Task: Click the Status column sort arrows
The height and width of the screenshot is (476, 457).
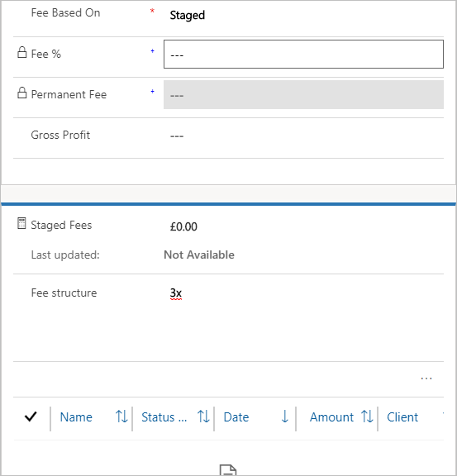Action: [203, 416]
